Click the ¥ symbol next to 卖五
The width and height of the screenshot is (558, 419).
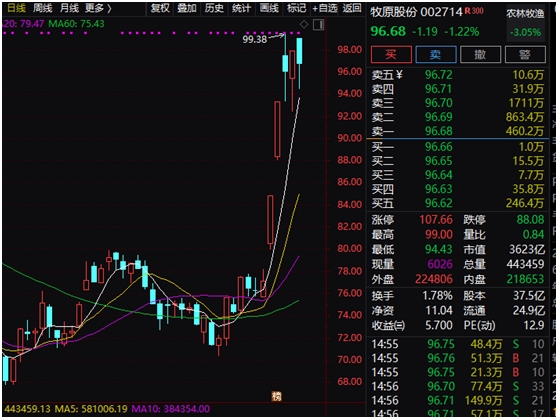tap(399, 75)
